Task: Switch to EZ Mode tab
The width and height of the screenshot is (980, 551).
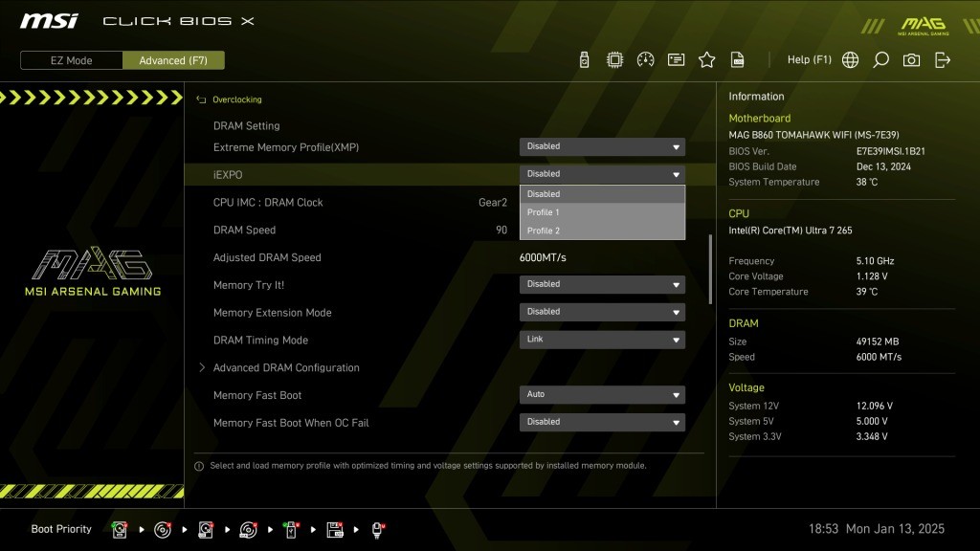Action: [72, 60]
